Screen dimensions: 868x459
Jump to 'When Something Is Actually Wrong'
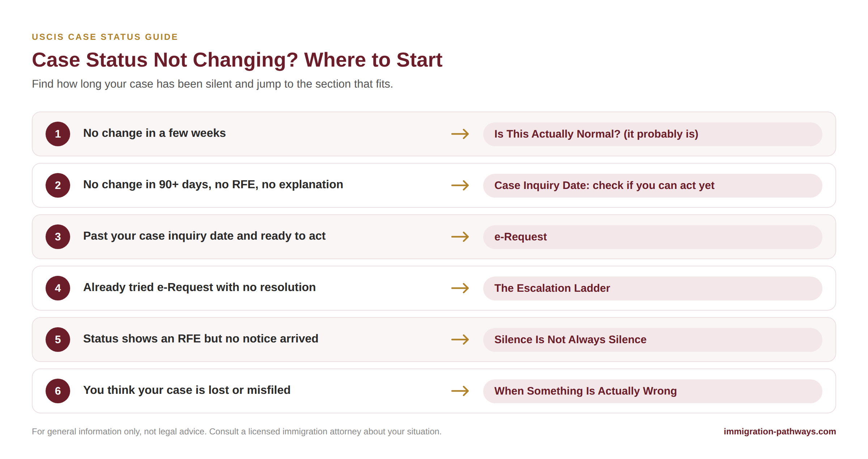click(x=652, y=391)
